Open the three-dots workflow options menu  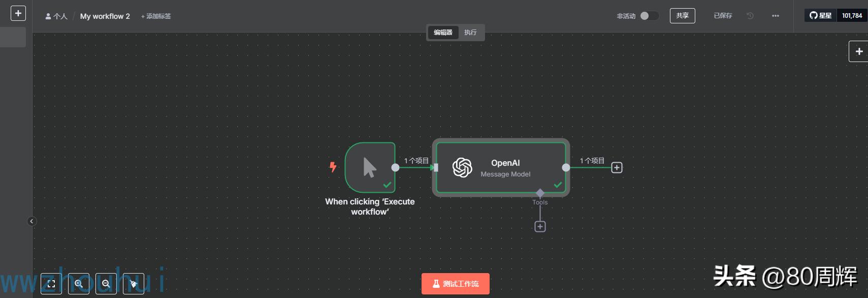[x=775, y=16]
